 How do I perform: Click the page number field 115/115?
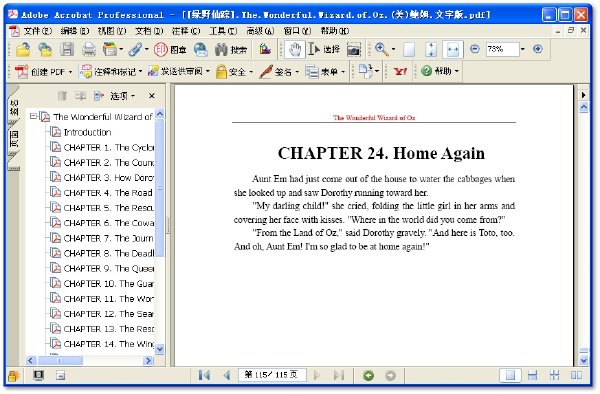click(x=272, y=375)
